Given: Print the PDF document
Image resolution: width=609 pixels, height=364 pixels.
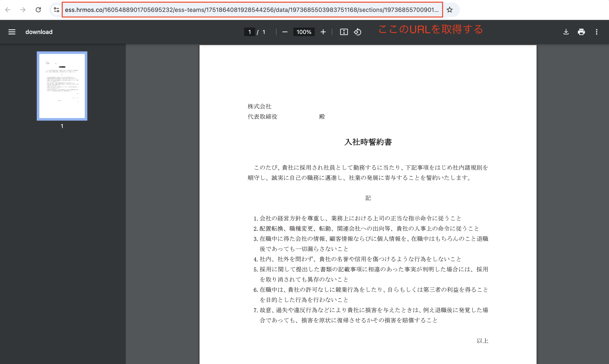Looking at the screenshot, I should coord(581,32).
